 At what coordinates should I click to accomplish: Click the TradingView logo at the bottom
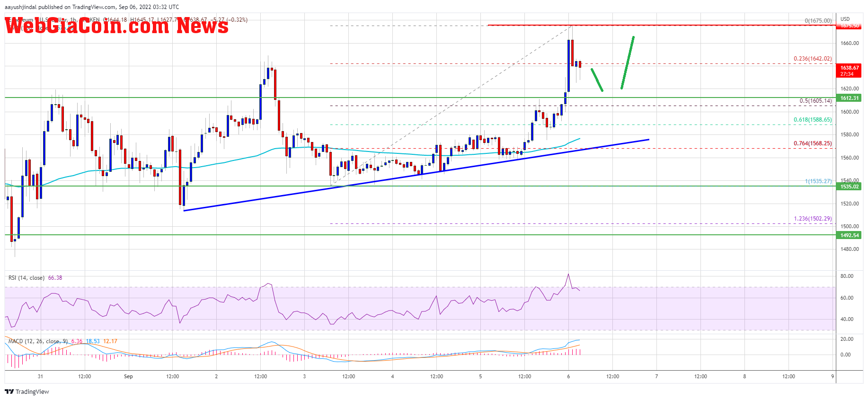click(x=27, y=391)
